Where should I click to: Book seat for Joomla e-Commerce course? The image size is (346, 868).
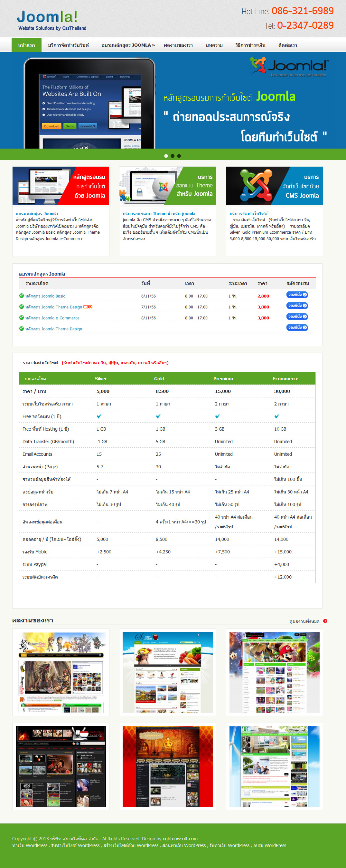pyautogui.click(x=297, y=317)
